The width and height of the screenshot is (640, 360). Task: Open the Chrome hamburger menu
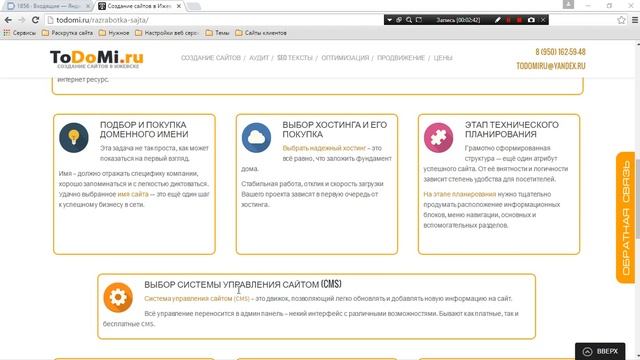[x=635, y=20]
